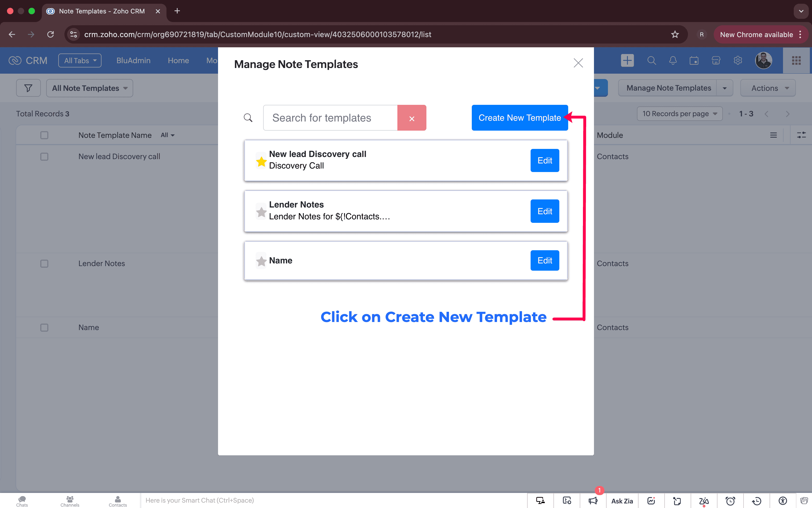Open the alarm clock reminders icon
Screen dimensions: 812x508
pyautogui.click(x=730, y=501)
